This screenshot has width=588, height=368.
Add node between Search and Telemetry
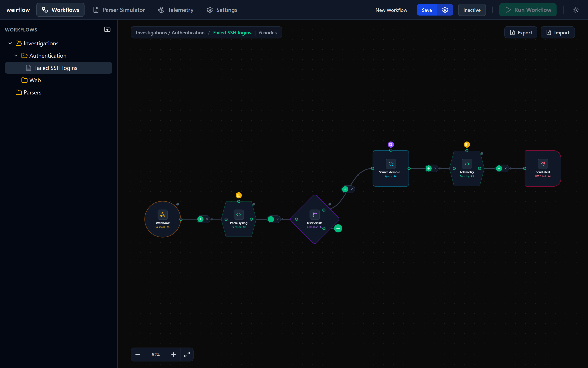tap(429, 168)
